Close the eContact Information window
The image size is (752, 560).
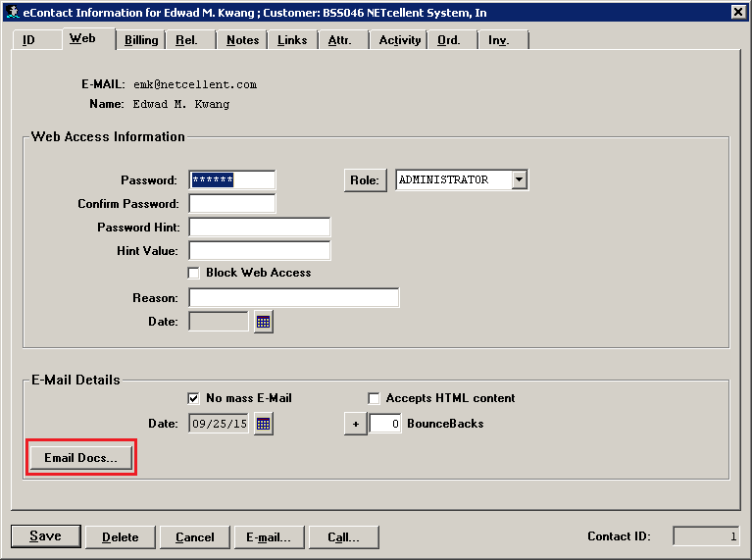tap(738, 13)
